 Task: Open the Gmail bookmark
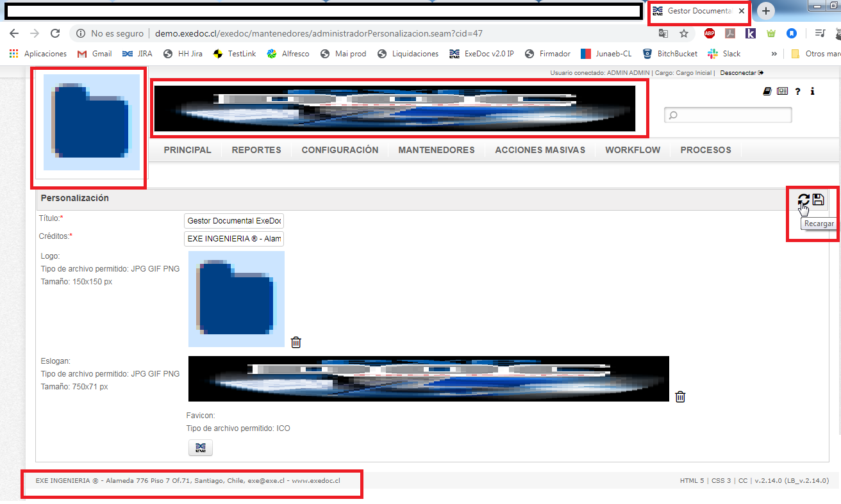94,54
